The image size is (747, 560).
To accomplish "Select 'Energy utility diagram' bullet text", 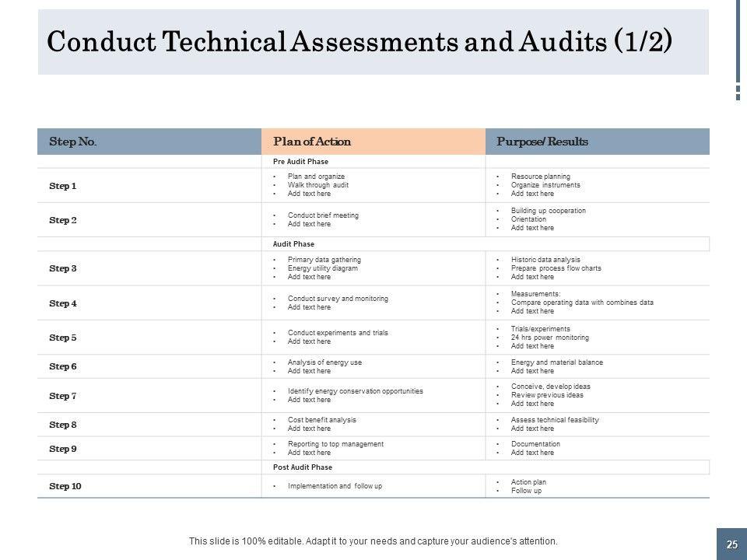I will click(322, 268).
